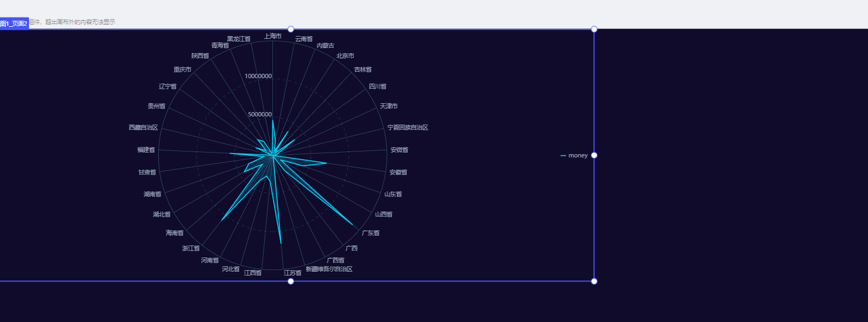This screenshot has height=322, width=868.
Task: Click the 贵州省 radar axis label
Action: pos(157,106)
